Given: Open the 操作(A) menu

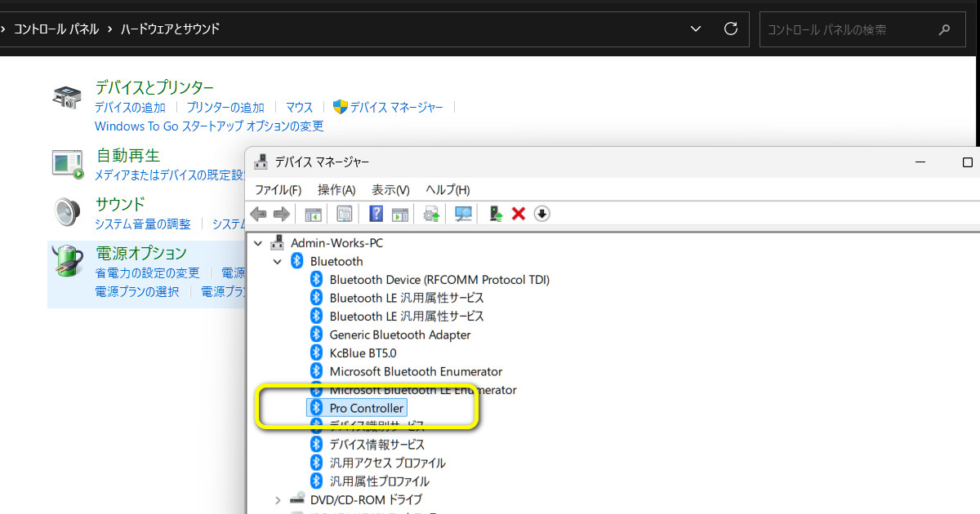Looking at the screenshot, I should tap(336, 189).
